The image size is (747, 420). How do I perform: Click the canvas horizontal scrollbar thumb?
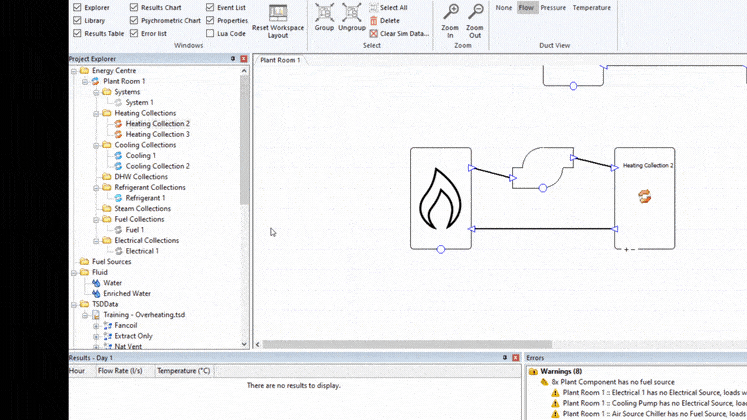click(407, 344)
